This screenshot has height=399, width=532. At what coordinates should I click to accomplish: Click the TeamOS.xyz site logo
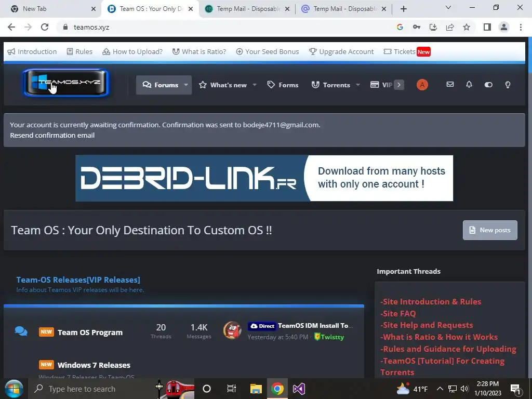pyautogui.click(x=66, y=83)
